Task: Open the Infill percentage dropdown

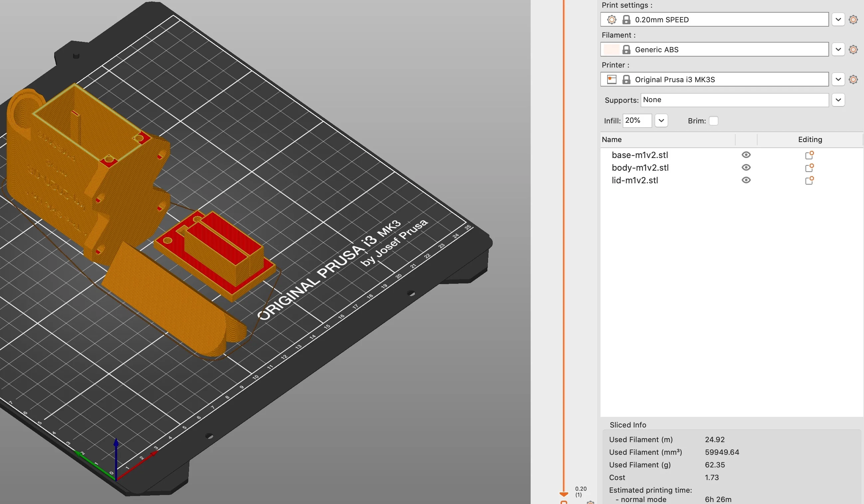Action: click(661, 120)
